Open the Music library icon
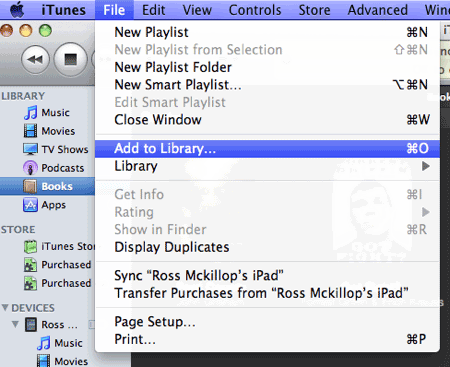The image size is (450, 367). 31,113
